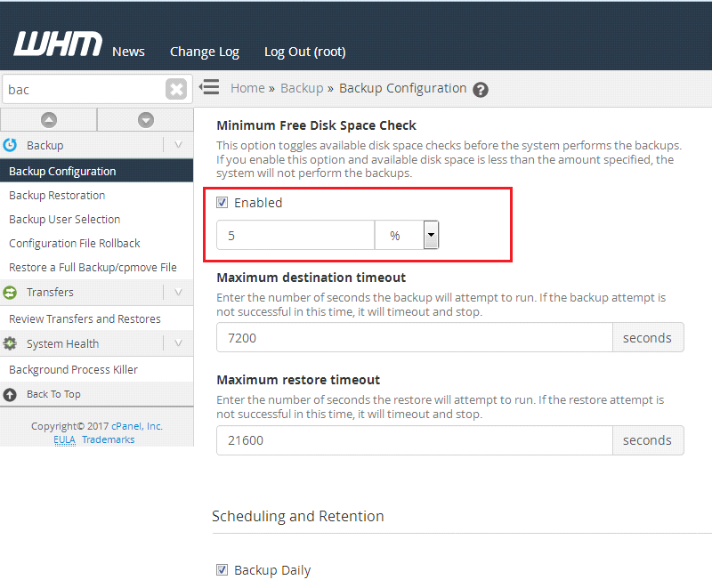Click the sidebar scroll down arrow

pyautogui.click(x=146, y=120)
